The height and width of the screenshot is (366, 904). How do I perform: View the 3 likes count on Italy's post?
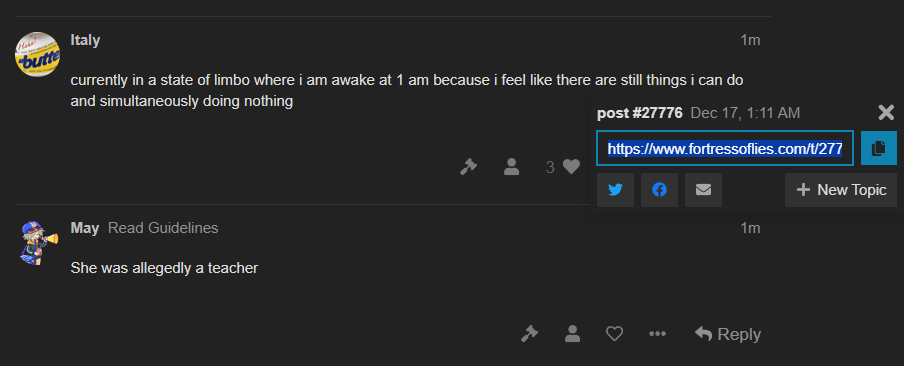[x=550, y=167]
